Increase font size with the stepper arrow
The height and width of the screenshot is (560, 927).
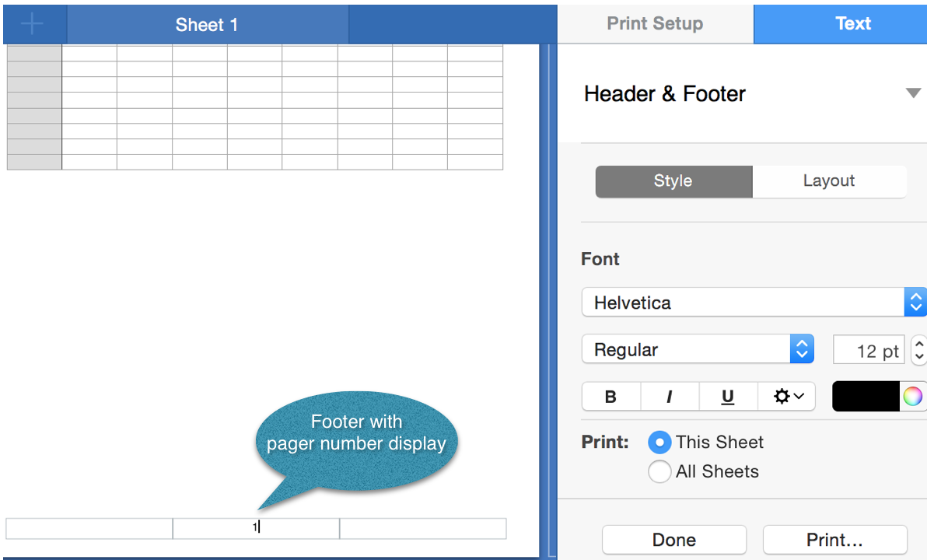tap(918, 343)
